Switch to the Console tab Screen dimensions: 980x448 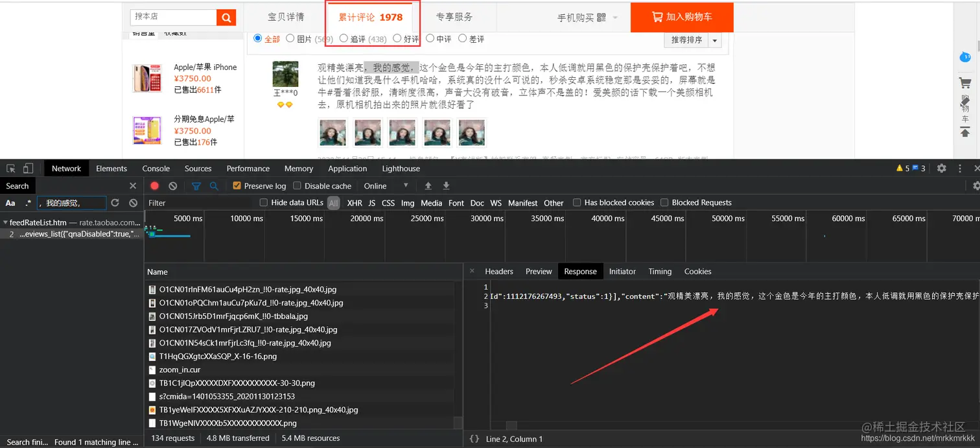click(x=156, y=168)
